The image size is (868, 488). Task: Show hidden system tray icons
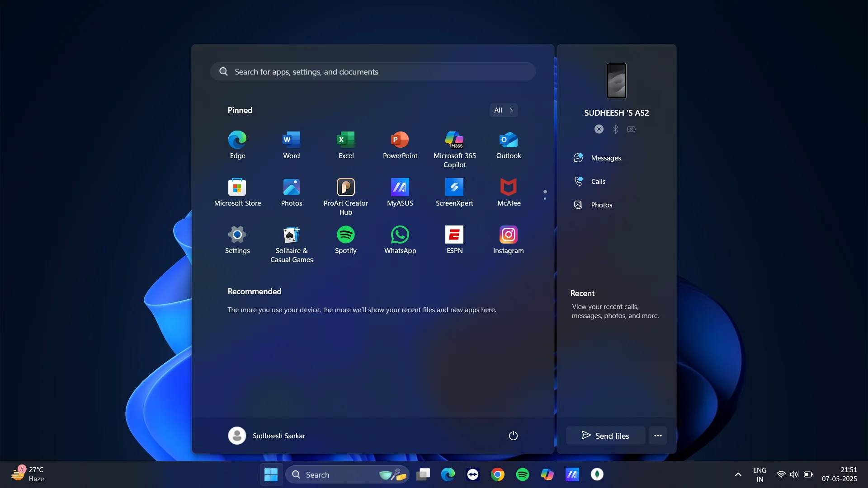point(738,474)
